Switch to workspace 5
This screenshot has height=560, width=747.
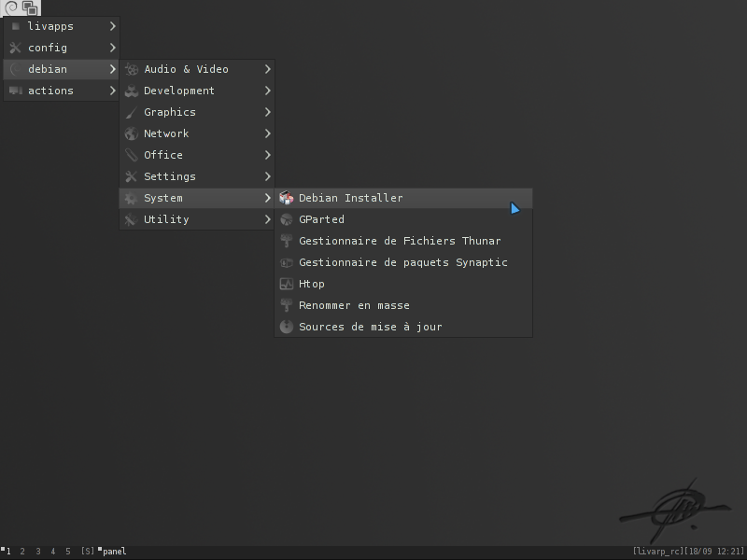coord(68,552)
